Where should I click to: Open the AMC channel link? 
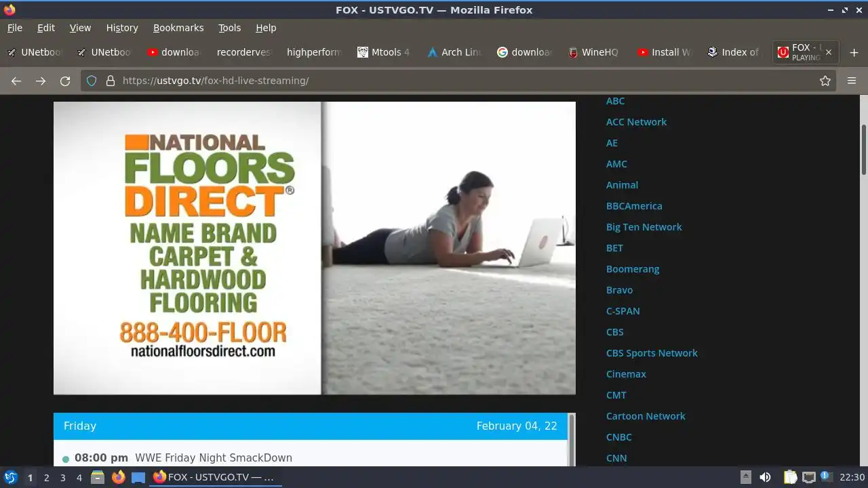click(616, 164)
